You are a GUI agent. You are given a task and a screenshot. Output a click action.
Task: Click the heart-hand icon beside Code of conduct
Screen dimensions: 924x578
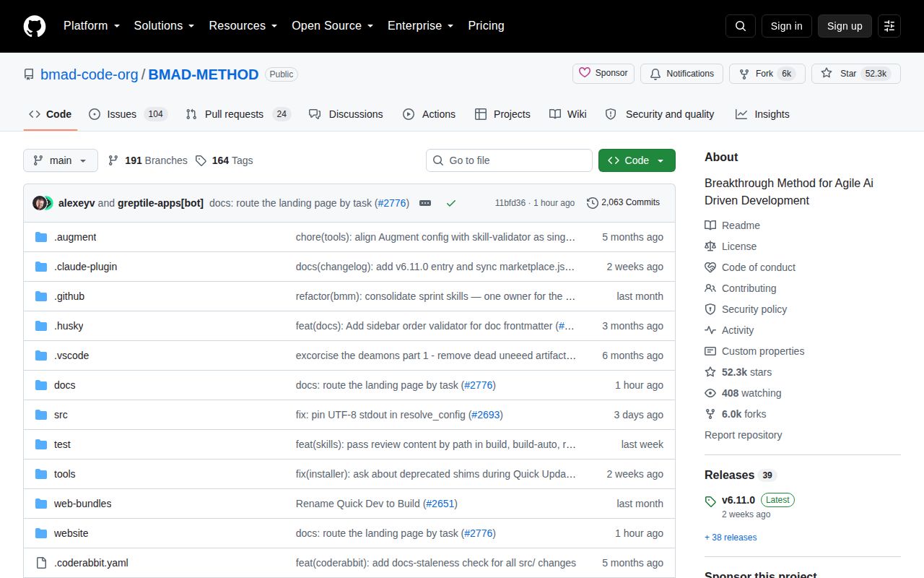click(x=710, y=267)
